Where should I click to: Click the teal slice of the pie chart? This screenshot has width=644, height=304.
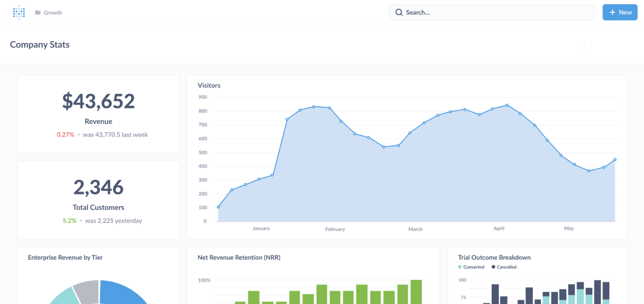[x=65, y=296]
